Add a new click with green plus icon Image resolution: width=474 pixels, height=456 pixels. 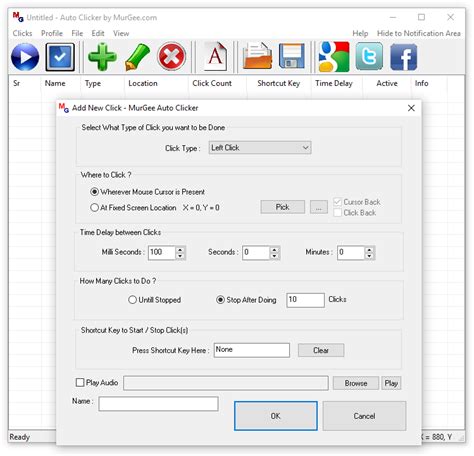pyautogui.click(x=102, y=57)
